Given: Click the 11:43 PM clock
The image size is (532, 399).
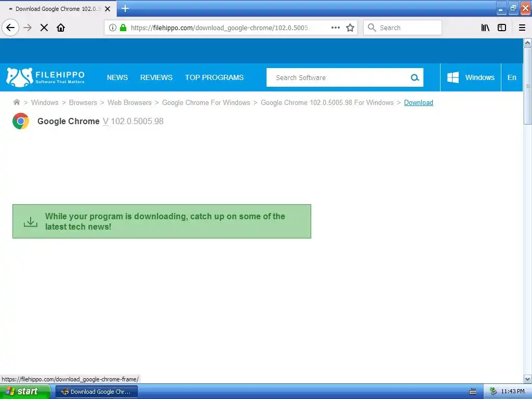Looking at the screenshot, I should (x=513, y=392).
